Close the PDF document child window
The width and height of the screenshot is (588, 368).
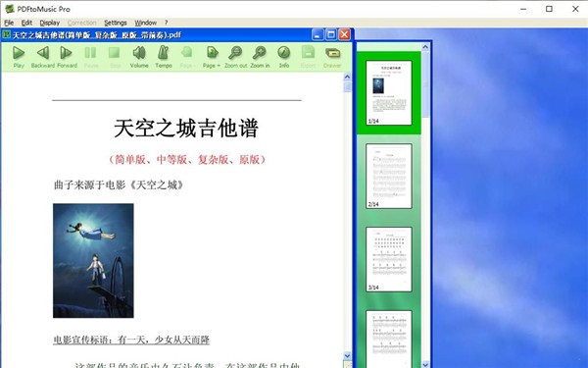pyautogui.click(x=344, y=35)
